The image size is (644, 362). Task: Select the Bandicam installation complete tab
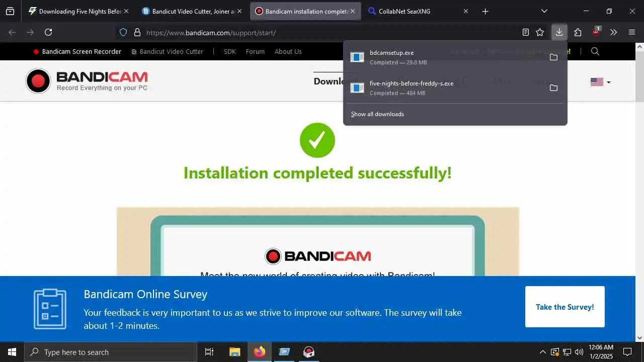[x=305, y=11]
